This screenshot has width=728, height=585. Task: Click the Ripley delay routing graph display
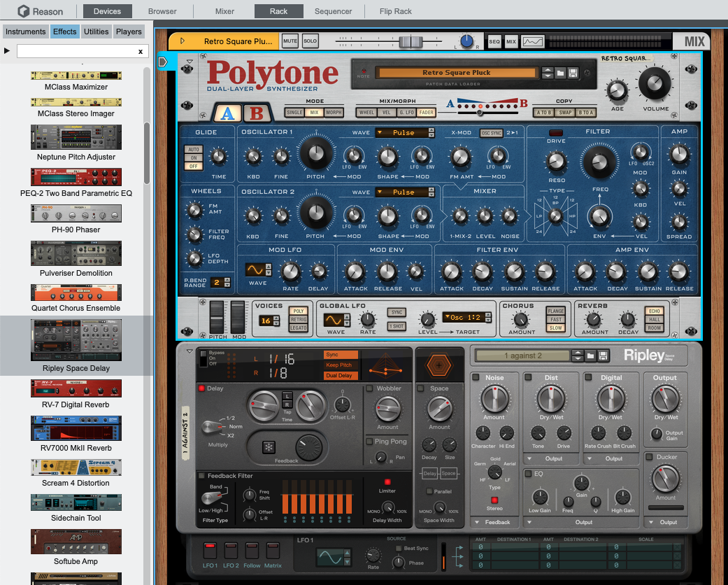386,364
